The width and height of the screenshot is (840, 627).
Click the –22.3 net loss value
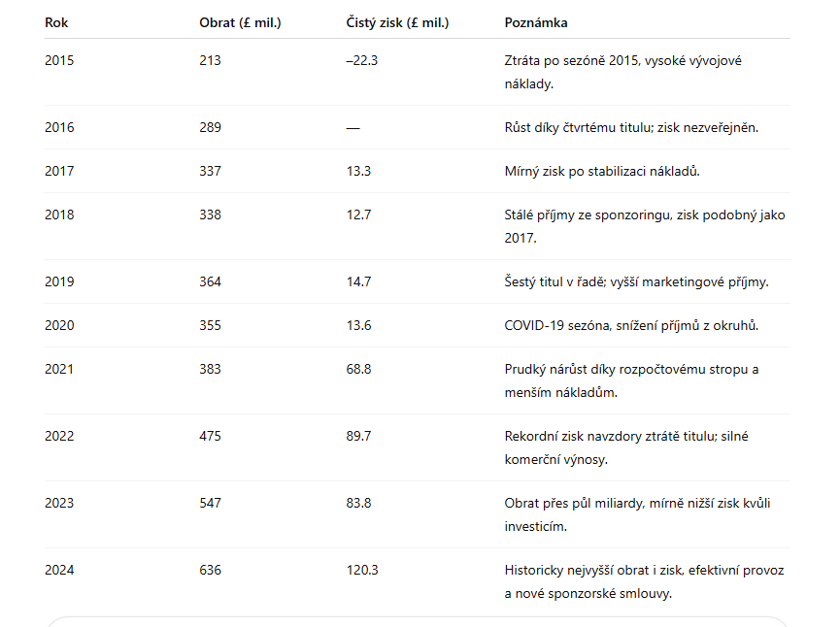coord(361,60)
